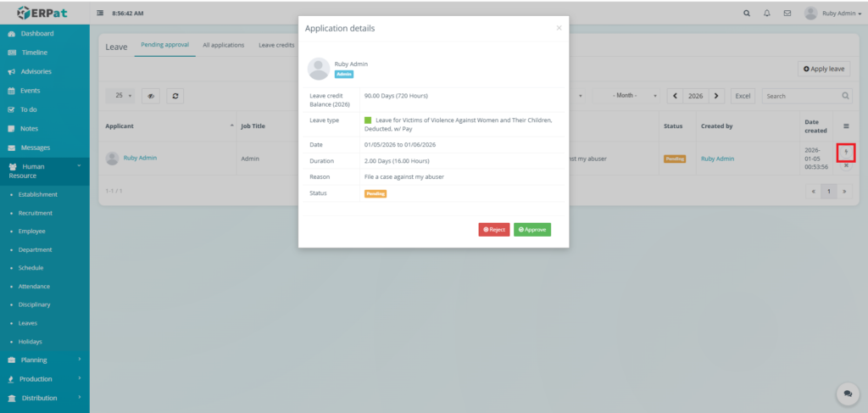Open the Ruby Admin user menu
The height and width of the screenshot is (413, 868).
click(832, 14)
